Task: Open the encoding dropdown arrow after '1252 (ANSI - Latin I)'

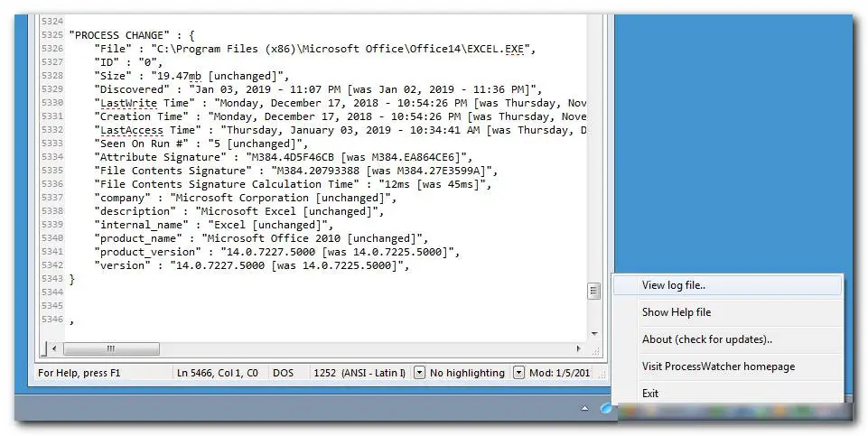Action: coord(420,373)
